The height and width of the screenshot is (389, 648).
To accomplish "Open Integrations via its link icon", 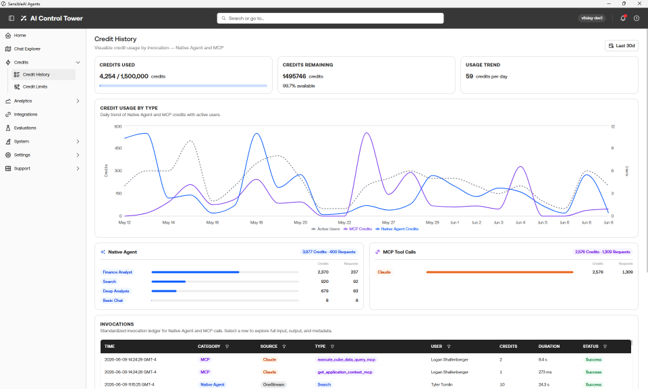I will [x=8, y=115].
